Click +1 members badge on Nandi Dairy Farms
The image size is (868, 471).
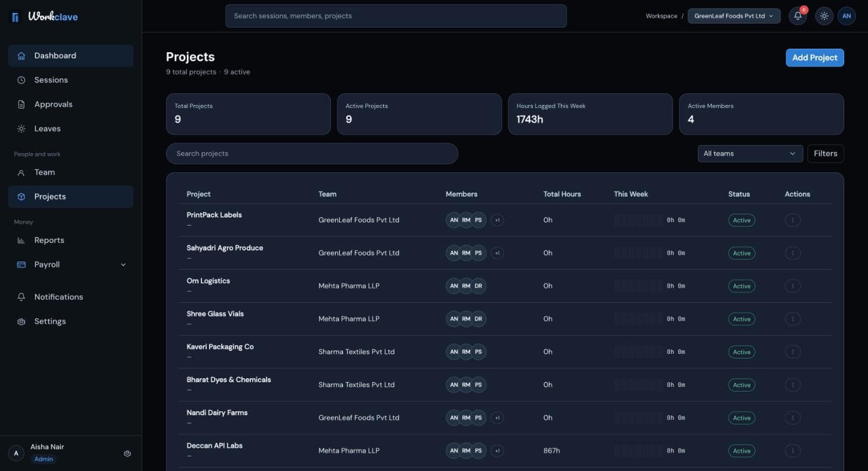click(497, 418)
